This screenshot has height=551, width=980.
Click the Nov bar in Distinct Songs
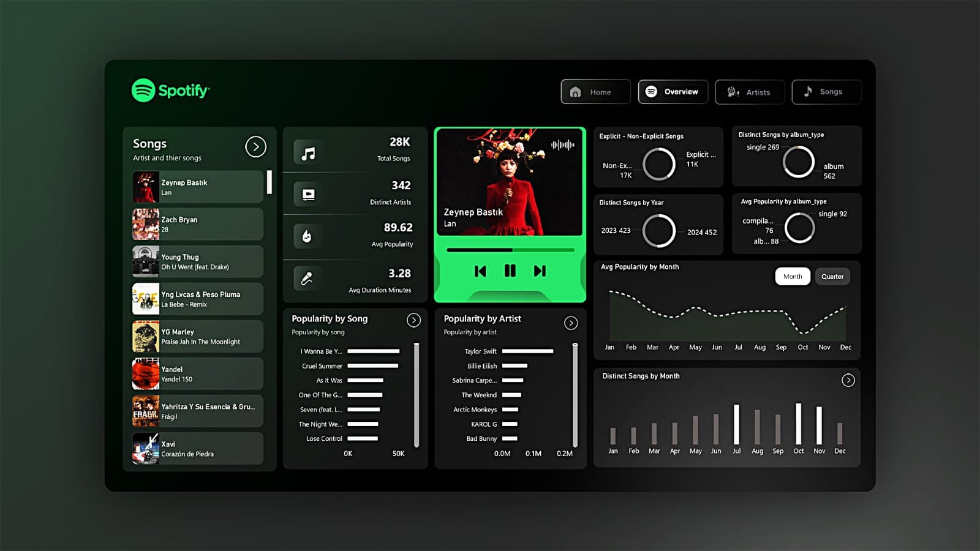point(819,425)
